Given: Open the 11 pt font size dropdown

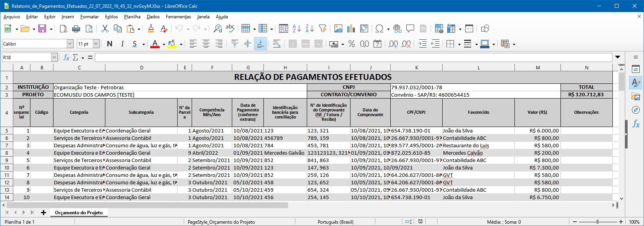Looking at the screenshot, I should tap(96, 44).
